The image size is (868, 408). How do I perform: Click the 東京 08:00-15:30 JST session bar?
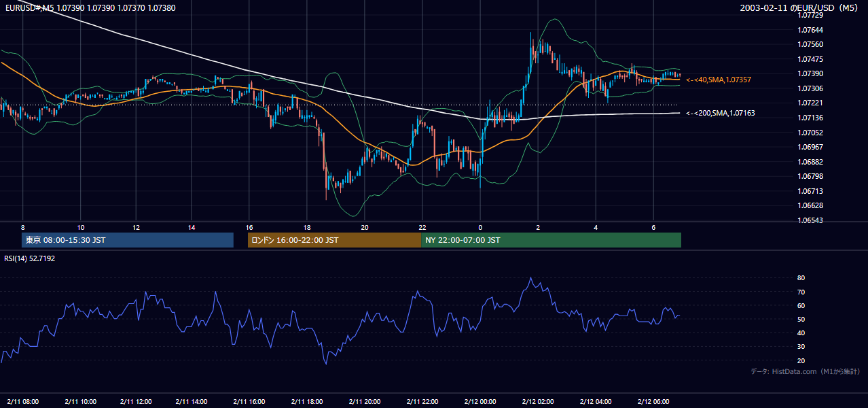coord(128,240)
